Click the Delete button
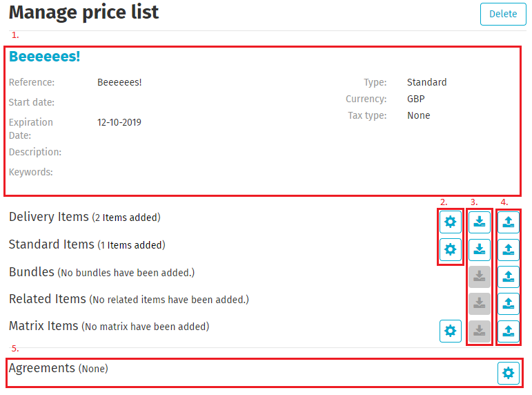 pos(503,14)
